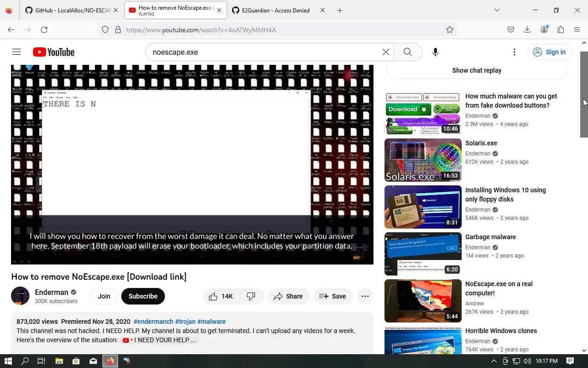Click the video player to pause playback
This screenshot has width=588, height=368.
pos(192,164)
